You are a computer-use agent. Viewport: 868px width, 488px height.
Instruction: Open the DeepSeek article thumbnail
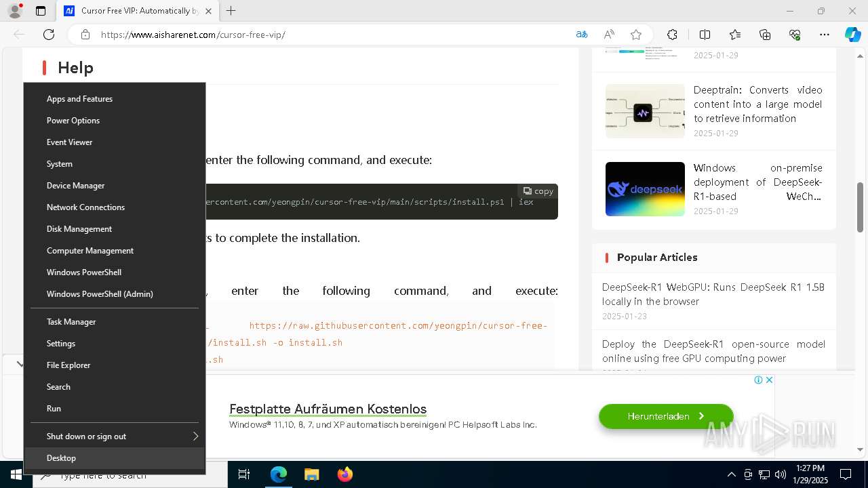(x=645, y=189)
